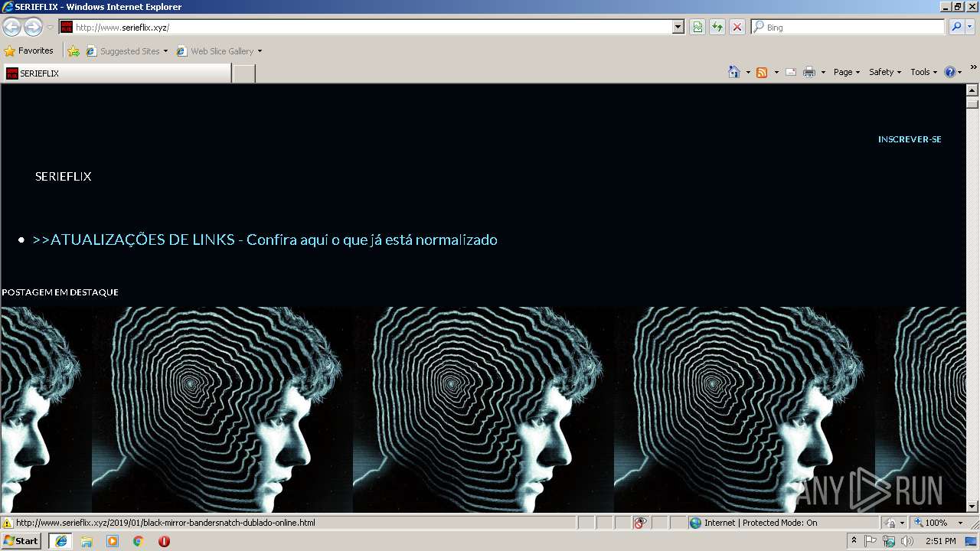The image size is (980, 551).
Task: Click the vertical scrollbar down arrow
Action: 972,506
